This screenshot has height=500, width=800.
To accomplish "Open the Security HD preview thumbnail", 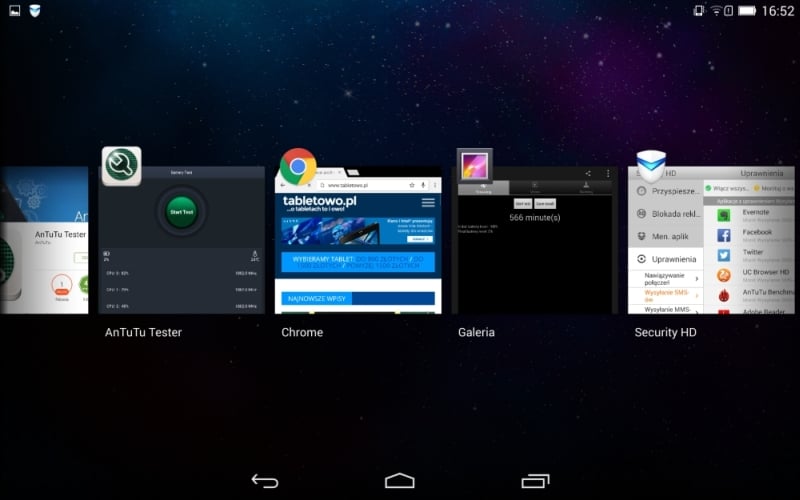I will click(x=711, y=240).
